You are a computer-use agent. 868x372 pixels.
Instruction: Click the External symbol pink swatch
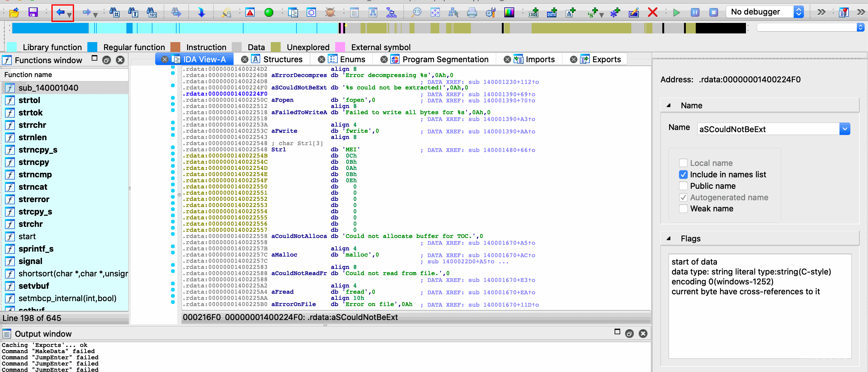click(340, 47)
